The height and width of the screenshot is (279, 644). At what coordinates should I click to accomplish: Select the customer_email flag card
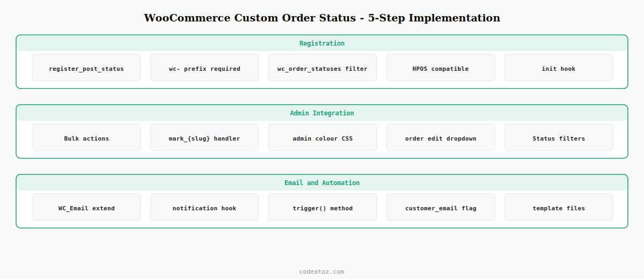coord(441,207)
